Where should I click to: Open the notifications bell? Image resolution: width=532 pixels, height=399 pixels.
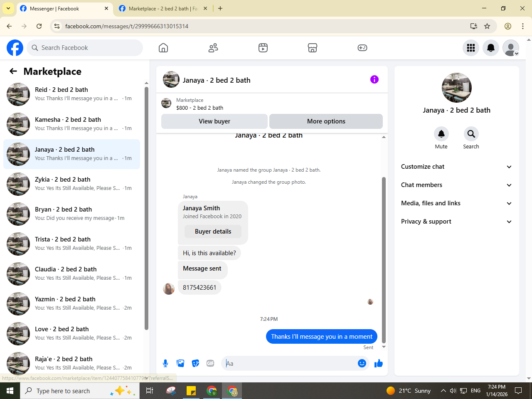pyautogui.click(x=491, y=48)
